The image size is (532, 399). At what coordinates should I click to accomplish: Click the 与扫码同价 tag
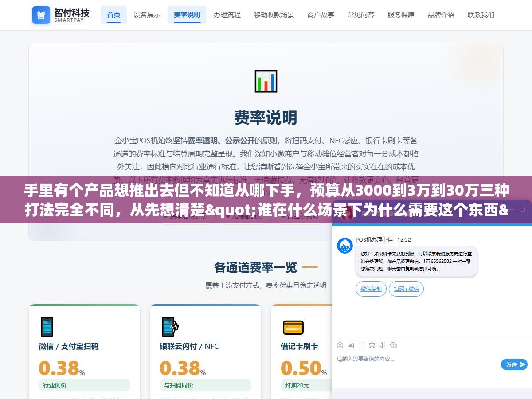pos(205,385)
